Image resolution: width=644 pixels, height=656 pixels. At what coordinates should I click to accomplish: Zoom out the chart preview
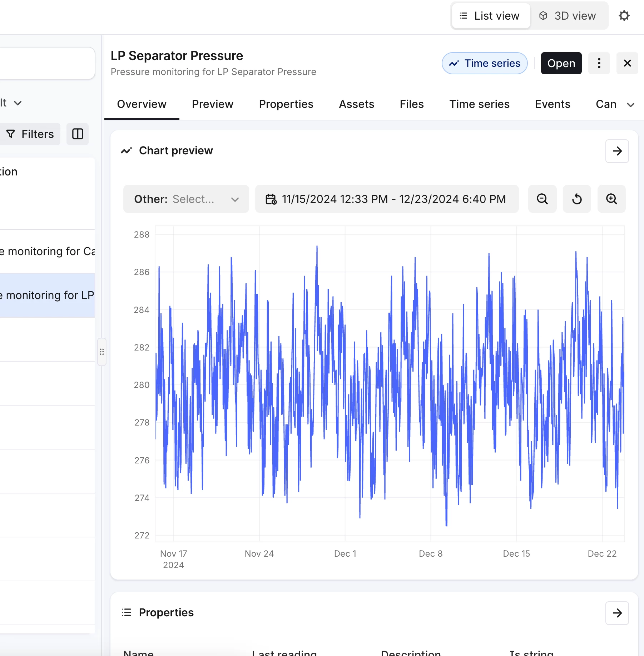(x=542, y=199)
